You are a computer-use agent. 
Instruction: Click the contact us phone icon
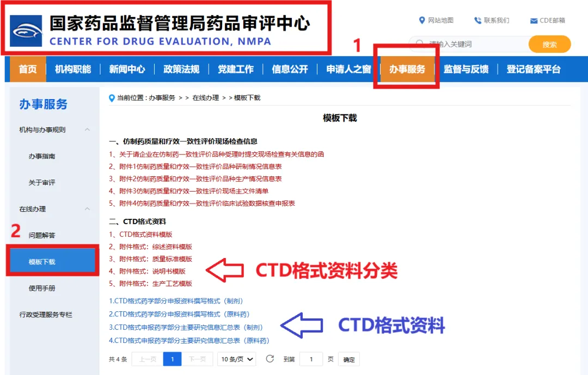(478, 20)
